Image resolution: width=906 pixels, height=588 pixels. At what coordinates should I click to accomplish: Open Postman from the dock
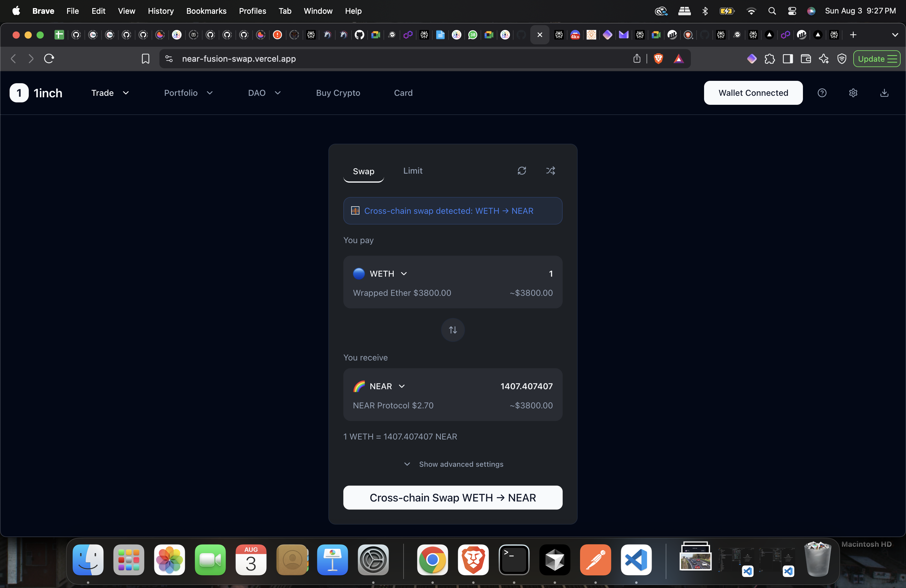pyautogui.click(x=595, y=560)
